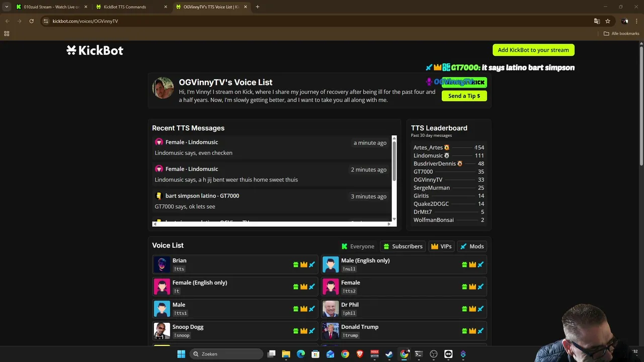The width and height of the screenshot is (644, 362).
Task: Open the Chrome profile avatar
Action: [x=624, y=21]
